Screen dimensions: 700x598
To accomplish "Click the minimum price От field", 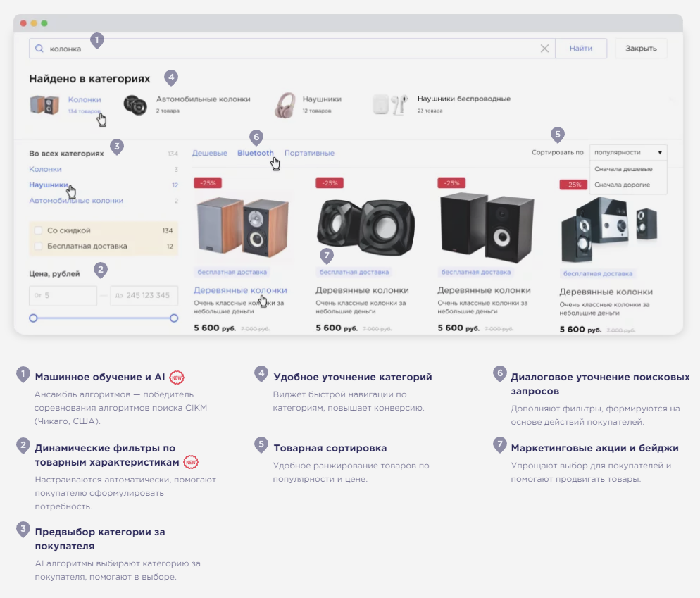I will pos(63,296).
